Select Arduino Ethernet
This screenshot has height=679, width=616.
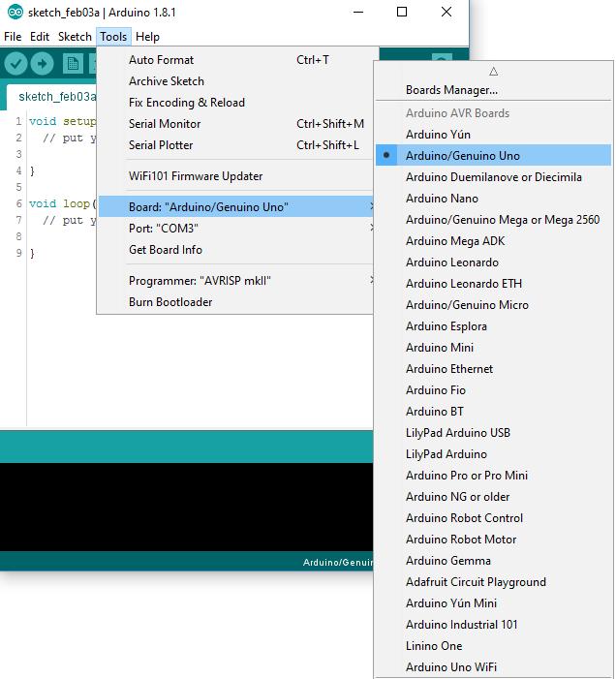click(493, 368)
